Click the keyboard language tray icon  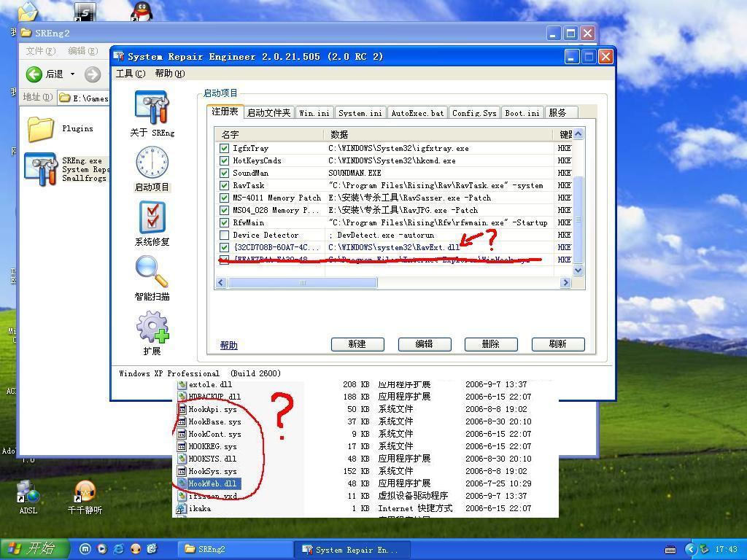pos(670,550)
